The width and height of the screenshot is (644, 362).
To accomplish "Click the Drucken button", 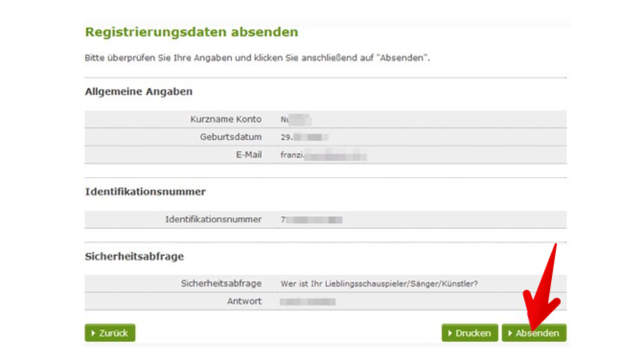I will click(x=470, y=333).
